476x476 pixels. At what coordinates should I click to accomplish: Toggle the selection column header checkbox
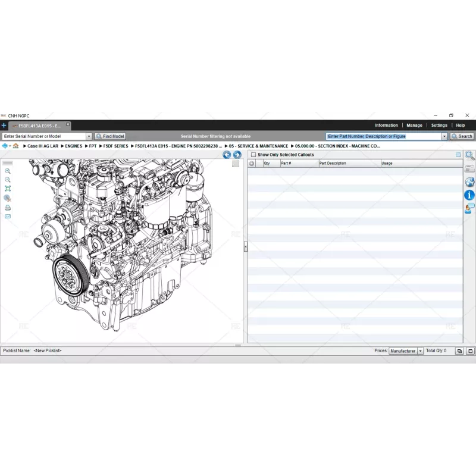(252, 163)
